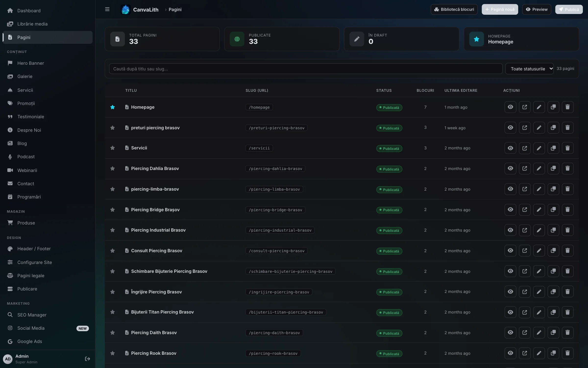Click the Pagină nouă button
This screenshot has height=368, width=588.
500,9
